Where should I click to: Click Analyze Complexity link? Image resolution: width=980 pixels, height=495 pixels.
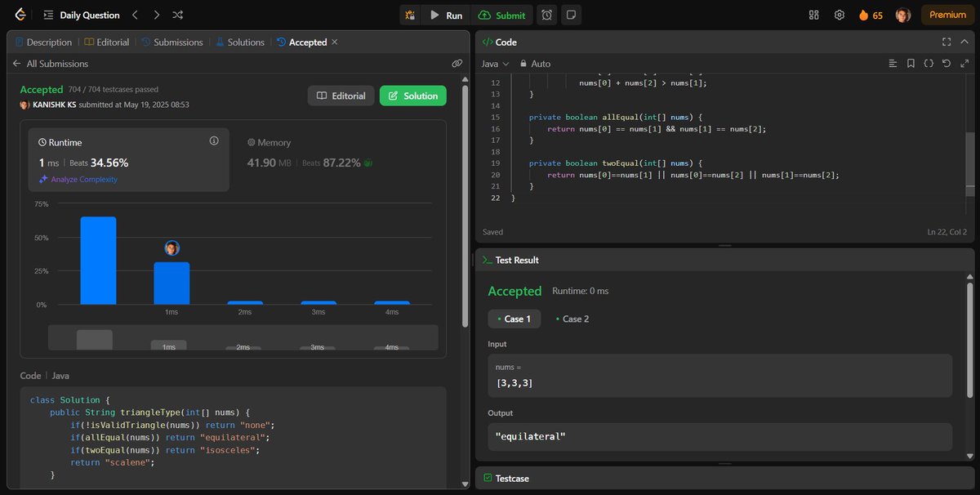[78, 179]
